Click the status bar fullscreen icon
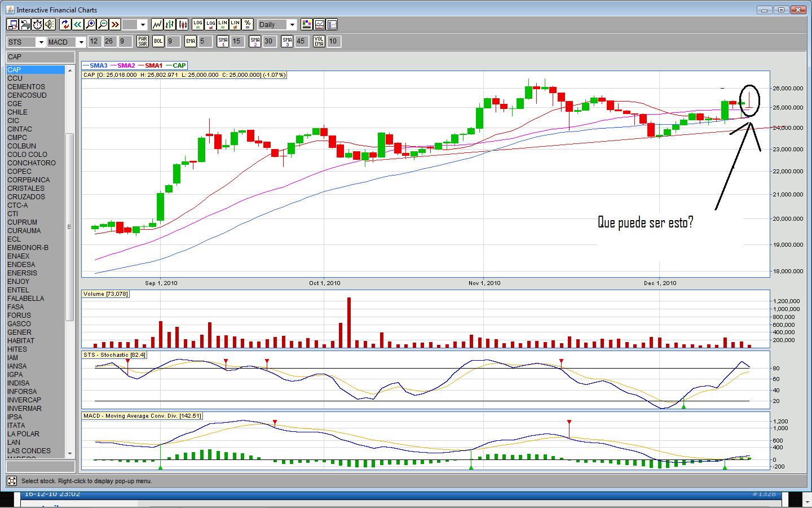Image resolution: width=812 pixels, height=508 pixels. (x=11, y=481)
